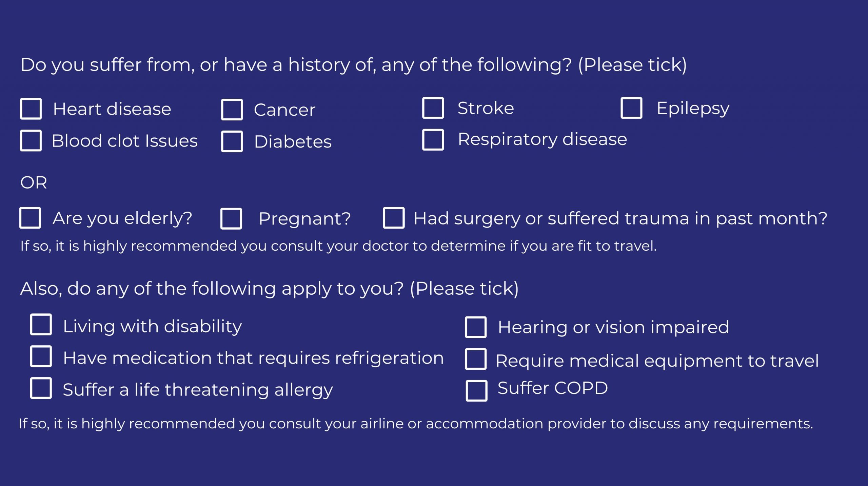This screenshot has height=486, width=868.
Task: Tick the surgery or trauma checkbox
Action: [x=394, y=218]
